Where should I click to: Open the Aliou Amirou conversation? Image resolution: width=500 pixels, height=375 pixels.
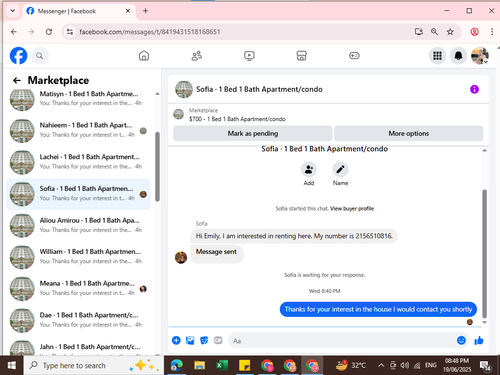click(x=78, y=225)
